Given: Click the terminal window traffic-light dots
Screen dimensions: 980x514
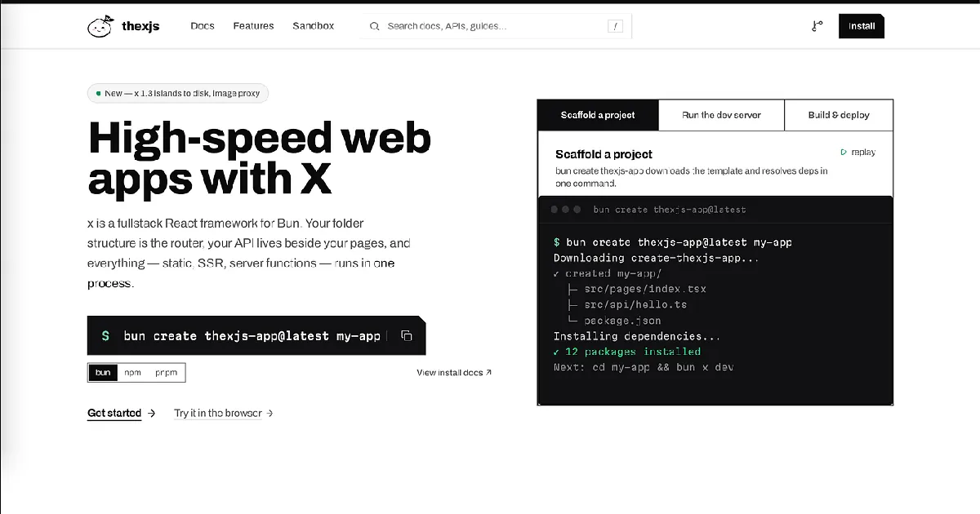Looking at the screenshot, I should [566, 210].
